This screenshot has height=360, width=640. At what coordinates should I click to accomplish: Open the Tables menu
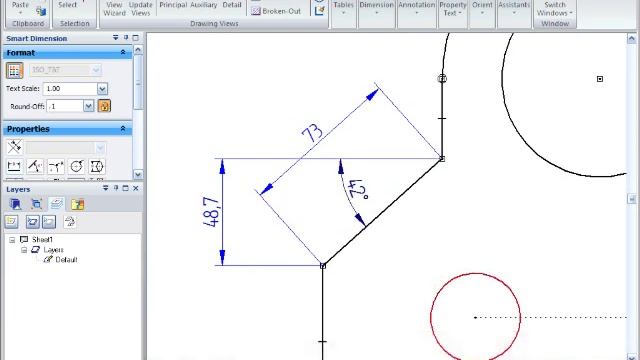click(343, 8)
